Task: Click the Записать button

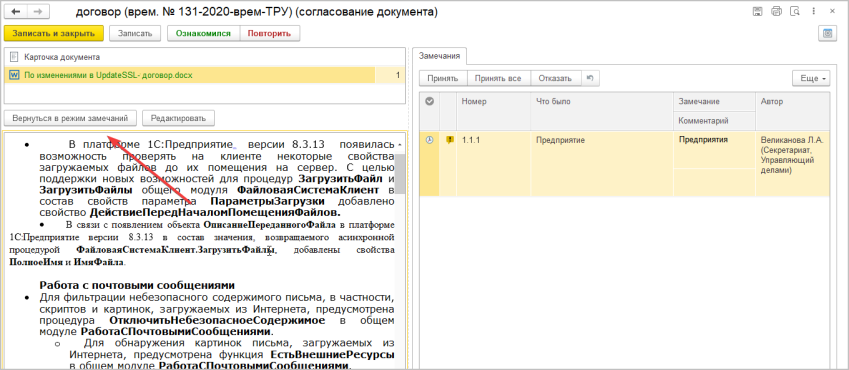Action: click(x=135, y=34)
